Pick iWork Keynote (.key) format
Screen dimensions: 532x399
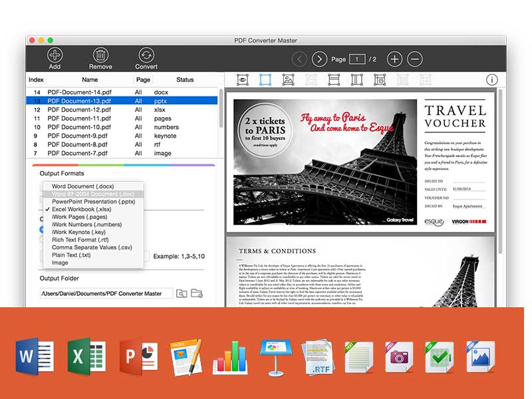pos(94,232)
